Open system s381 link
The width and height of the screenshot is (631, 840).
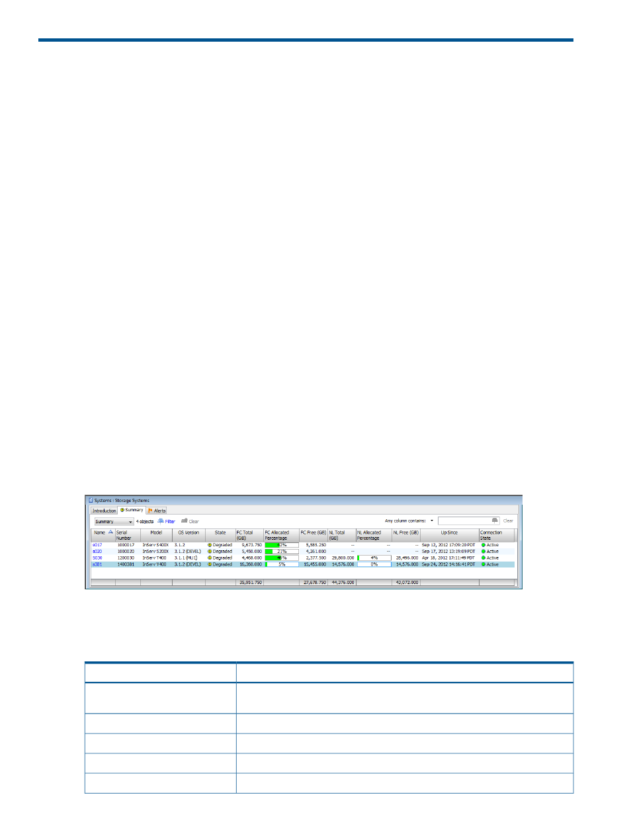click(97, 565)
